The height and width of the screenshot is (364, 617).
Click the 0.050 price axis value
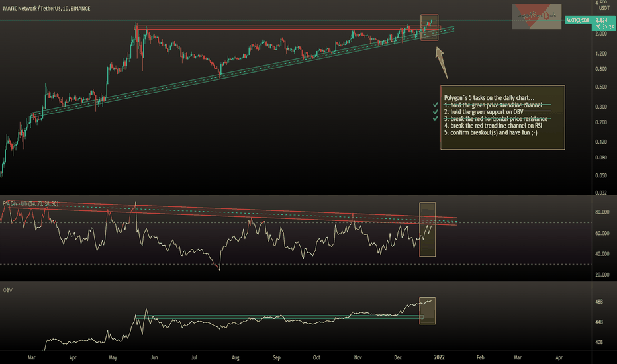[601, 175]
